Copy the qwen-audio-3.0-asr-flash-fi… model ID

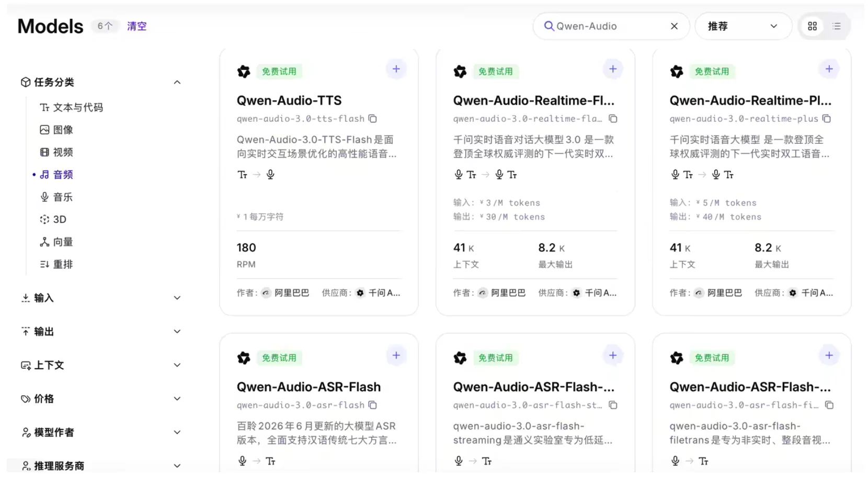tap(829, 405)
